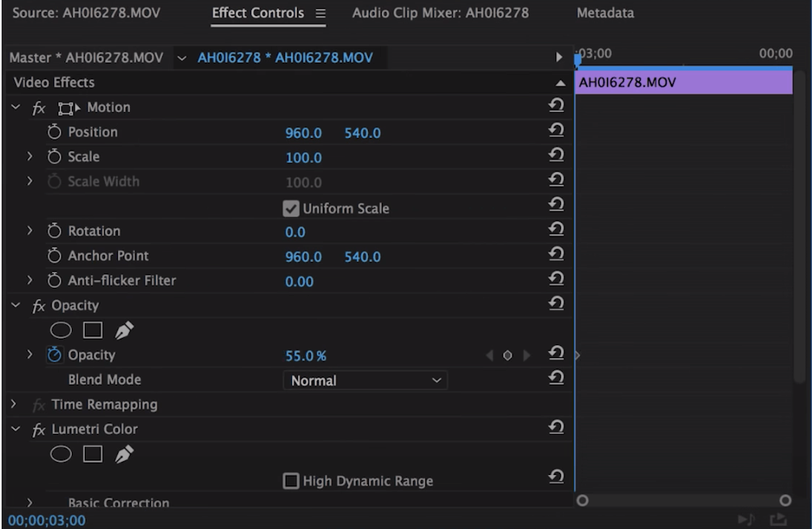The height and width of the screenshot is (529, 812).
Task: Expand the Time Remapping section
Action: pos(14,404)
